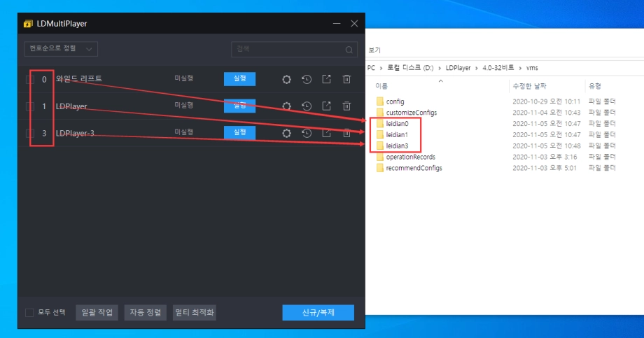Image resolution: width=644 pixels, height=338 pixels.
Task: Create desktop shortcut icon for LDPlayer instance 1
Action: pyautogui.click(x=326, y=106)
